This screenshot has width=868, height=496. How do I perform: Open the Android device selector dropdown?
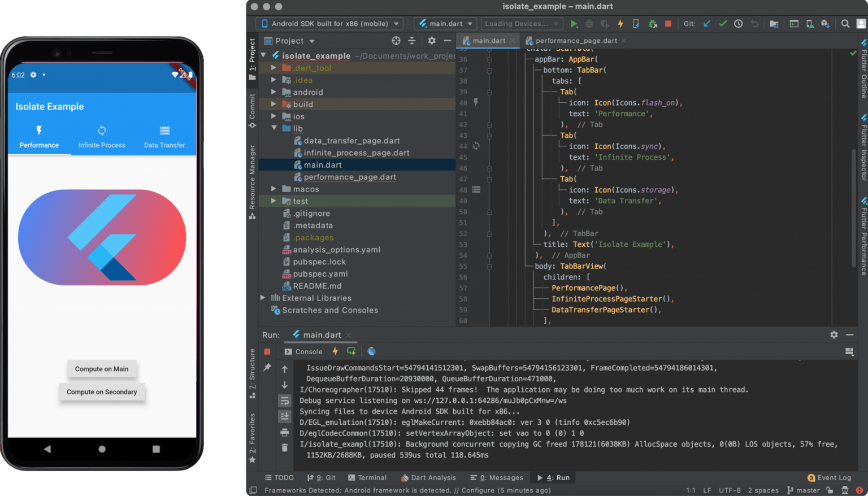tap(329, 23)
